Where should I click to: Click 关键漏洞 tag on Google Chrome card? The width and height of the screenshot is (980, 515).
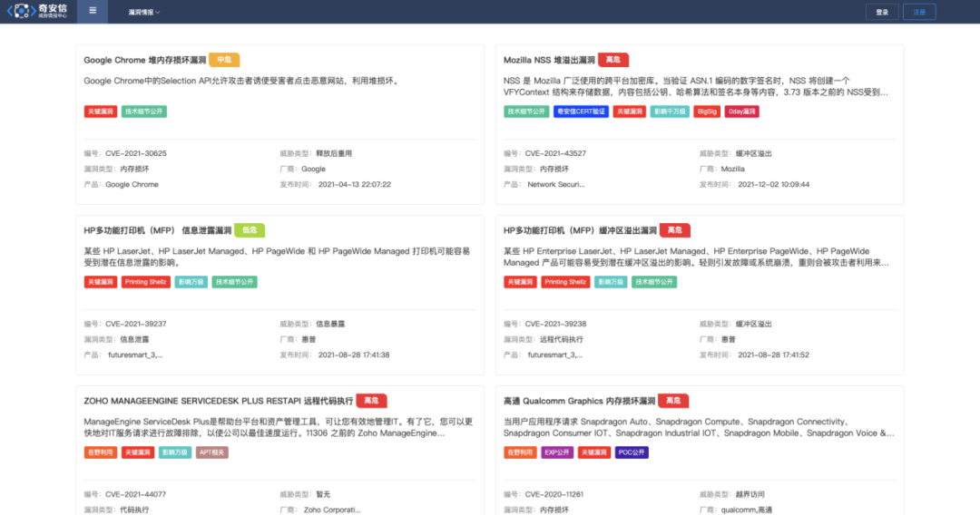[100, 112]
